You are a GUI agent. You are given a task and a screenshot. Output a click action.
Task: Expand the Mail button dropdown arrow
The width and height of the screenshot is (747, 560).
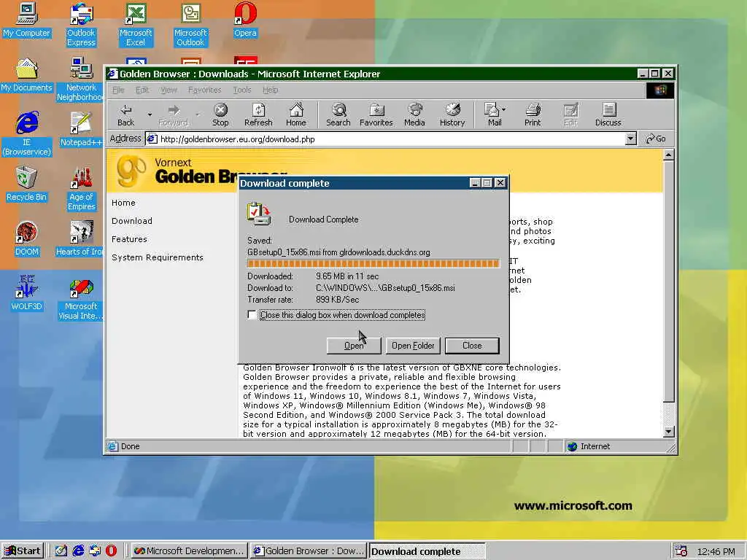tap(505, 109)
